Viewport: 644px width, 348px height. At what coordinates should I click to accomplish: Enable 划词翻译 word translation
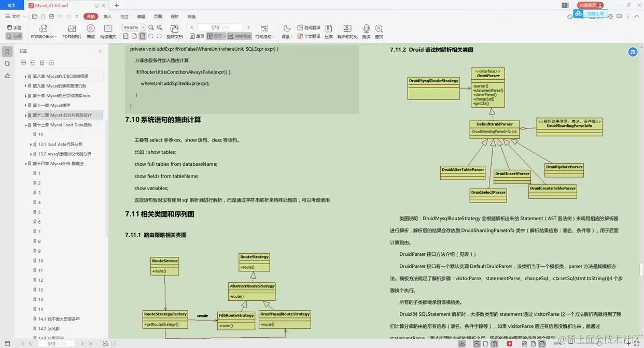point(309,27)
